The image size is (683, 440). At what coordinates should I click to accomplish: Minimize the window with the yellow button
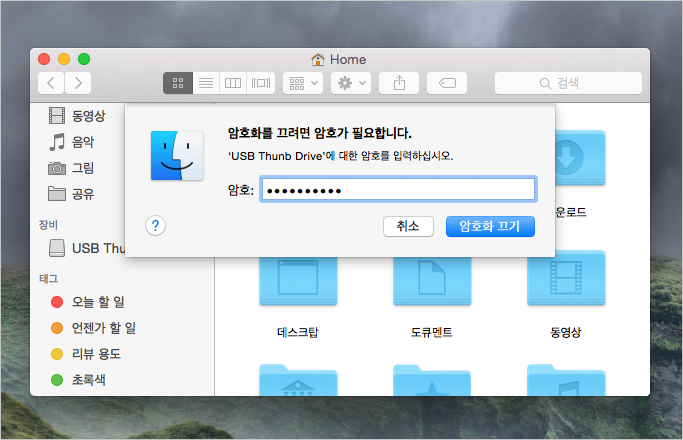64,59
